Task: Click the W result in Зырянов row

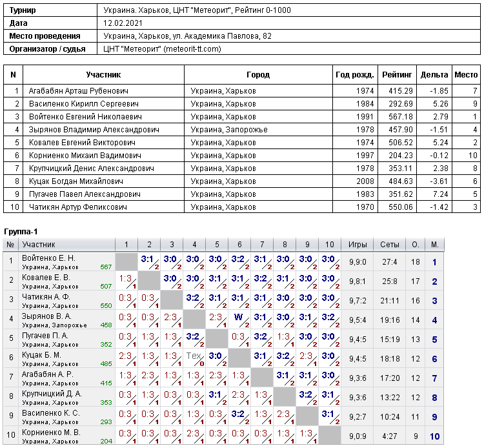Action: pos(238,317)
